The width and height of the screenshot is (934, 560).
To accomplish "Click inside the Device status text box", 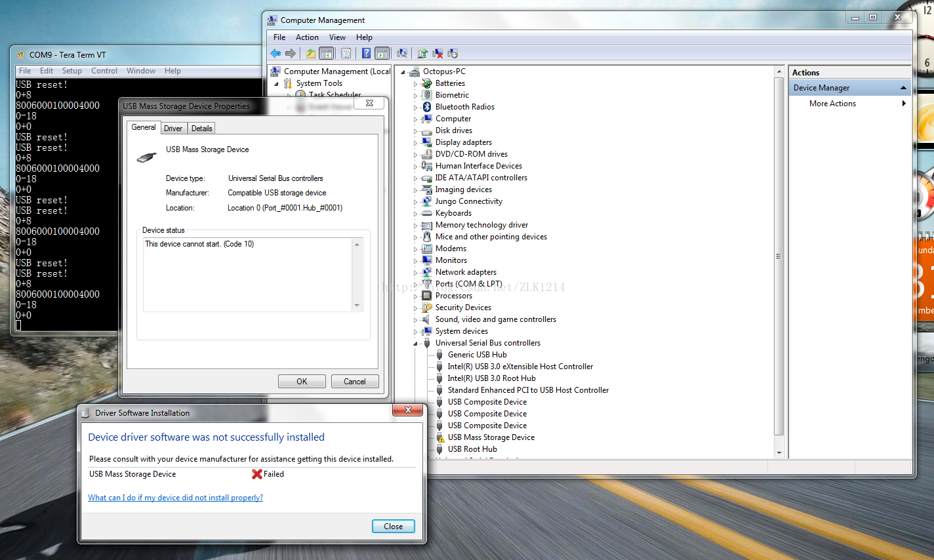I will (x=248, y=274).
